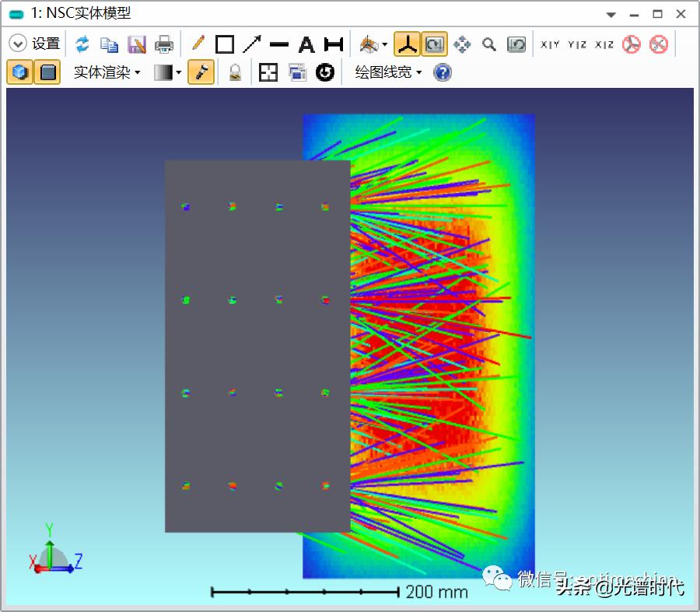Switch to the XIY view orientation

pos(551,44)
